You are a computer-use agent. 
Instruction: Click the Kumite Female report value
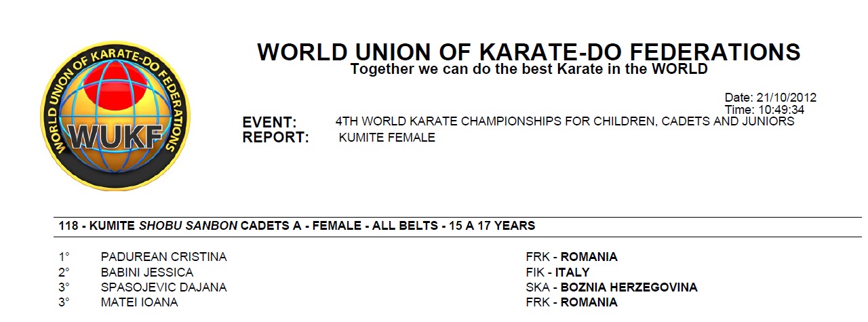pos(387,138)
